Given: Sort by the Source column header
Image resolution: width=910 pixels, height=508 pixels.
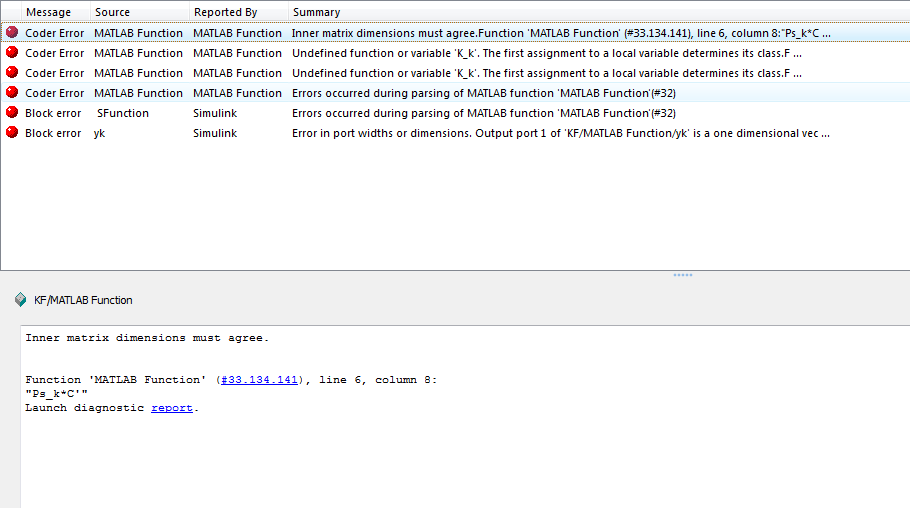Looking at the screenshot, I should click(x=112, y=12).
